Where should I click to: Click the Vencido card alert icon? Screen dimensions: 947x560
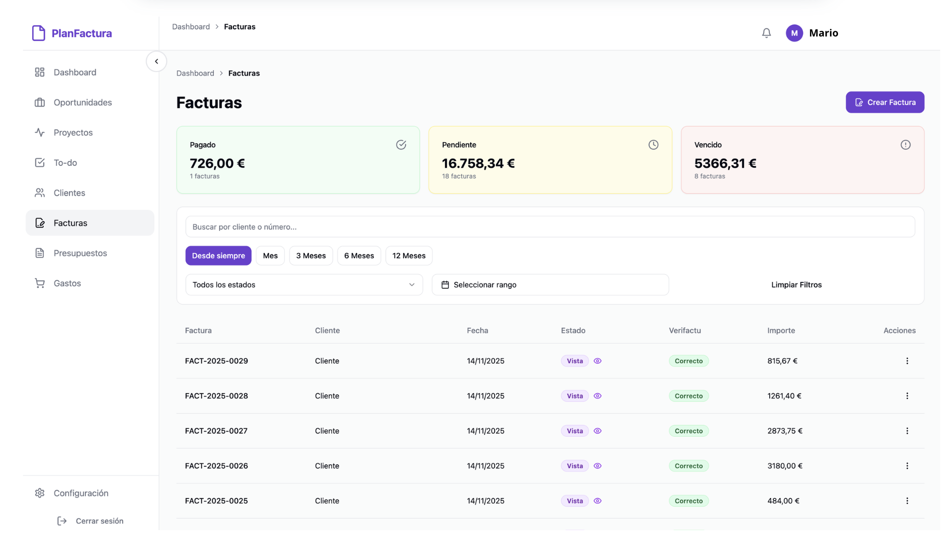click(905, 145)
